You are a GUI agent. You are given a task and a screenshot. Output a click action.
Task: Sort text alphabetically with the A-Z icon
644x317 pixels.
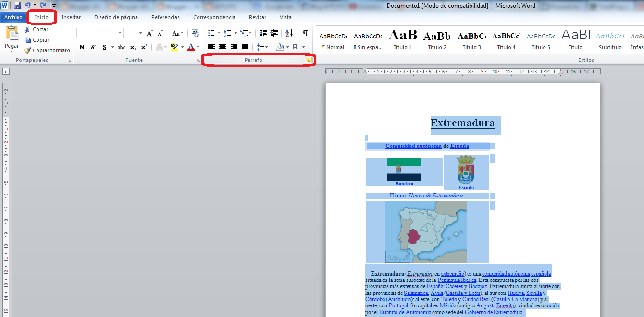pyautogui.click(x=288, y=33)
